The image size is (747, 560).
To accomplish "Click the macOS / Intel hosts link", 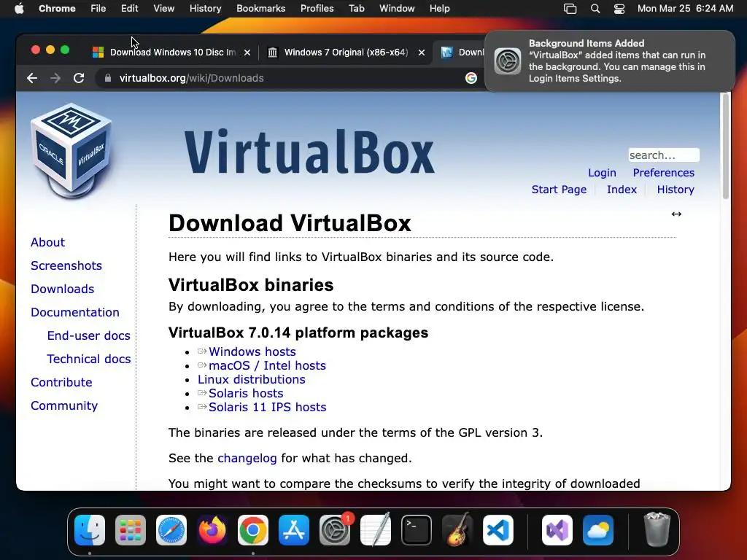I will [267, 365].
